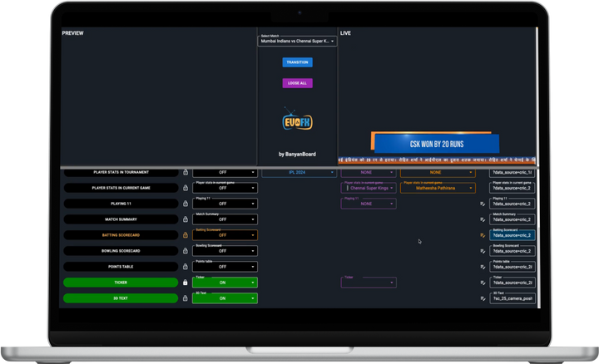Click the Player stats in tournament data source field
The image size is (599, 364).
512,173
